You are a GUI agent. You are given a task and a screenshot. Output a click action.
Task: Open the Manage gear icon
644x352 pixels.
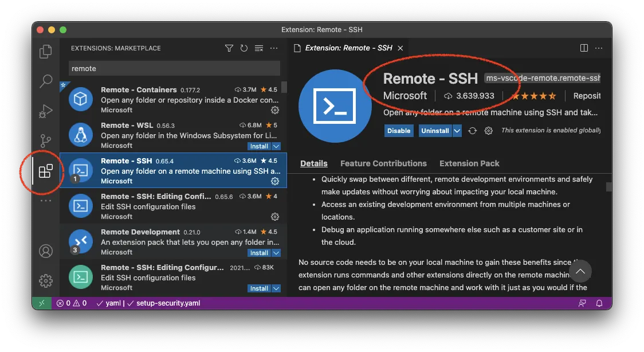tap(46, 280)
